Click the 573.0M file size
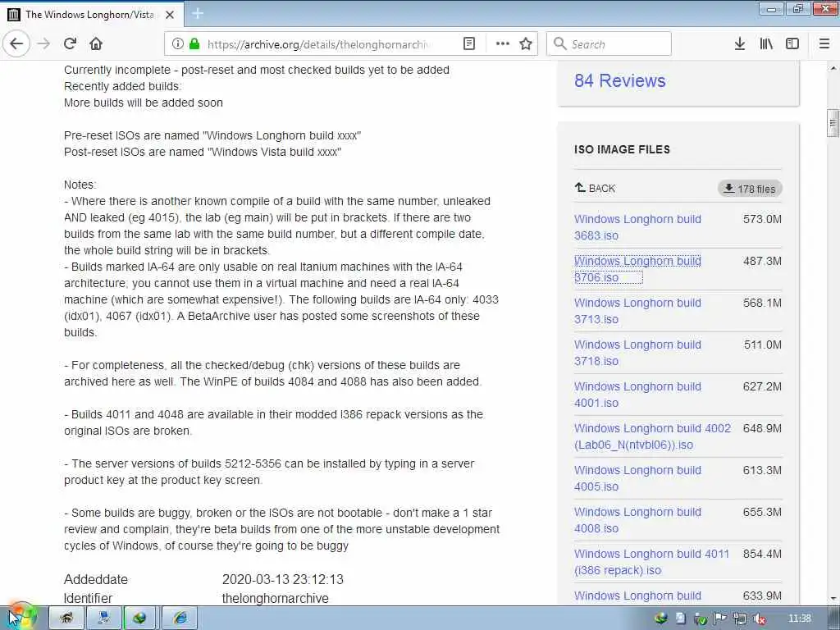 click(x=762, y=219)
